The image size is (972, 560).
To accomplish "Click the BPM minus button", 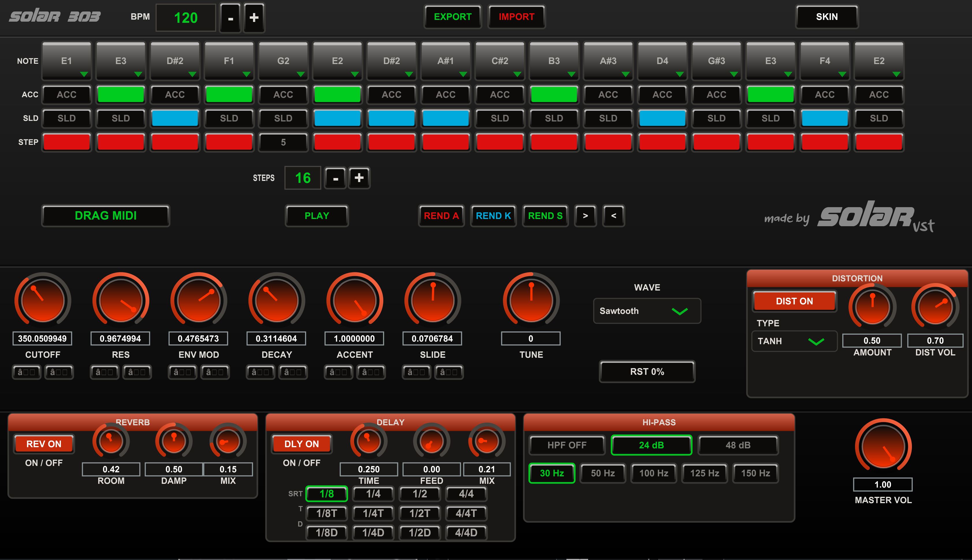I will pyautogui.click(x=230, y=17).
